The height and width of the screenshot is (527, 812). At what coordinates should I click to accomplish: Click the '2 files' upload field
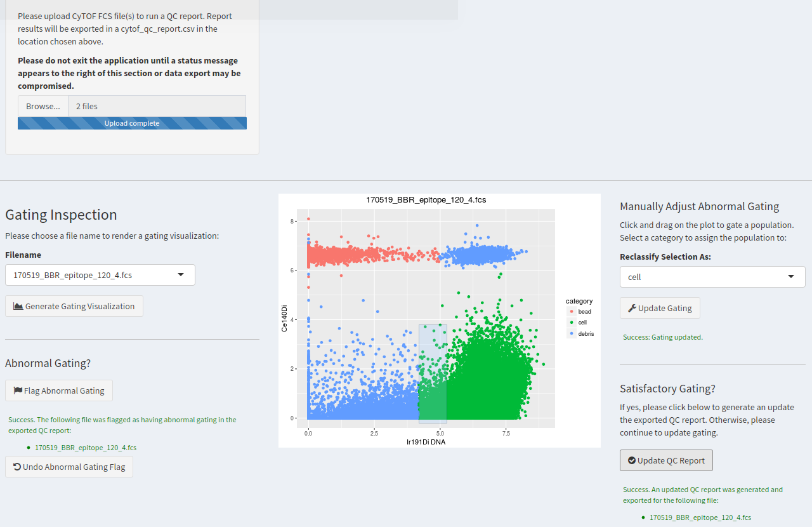[x=157, y=106]
